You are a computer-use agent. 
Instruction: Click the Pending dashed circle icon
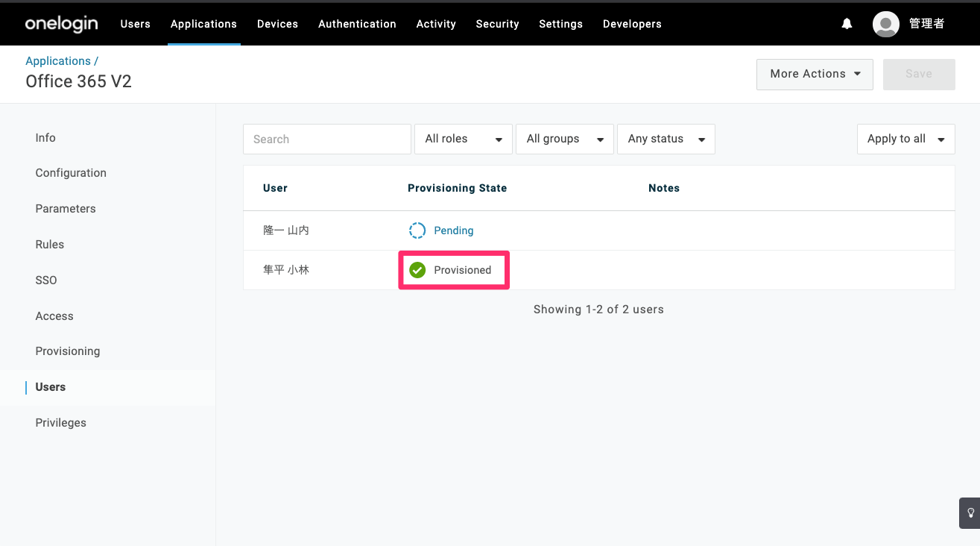[417, 230]
